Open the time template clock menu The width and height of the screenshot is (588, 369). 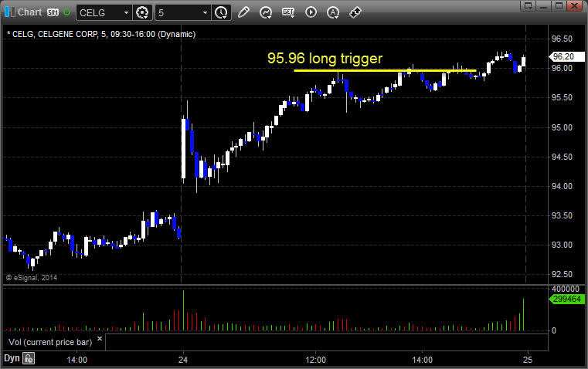tap(221, 12)
